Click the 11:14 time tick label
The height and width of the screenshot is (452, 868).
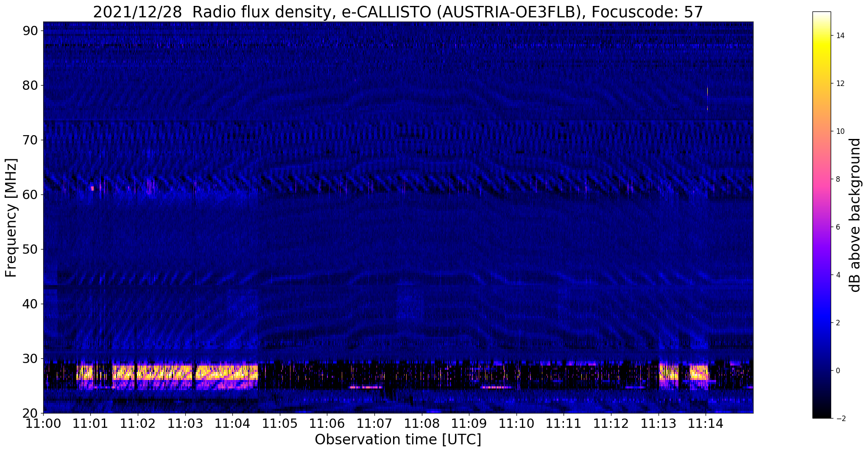tap(706, 423)
